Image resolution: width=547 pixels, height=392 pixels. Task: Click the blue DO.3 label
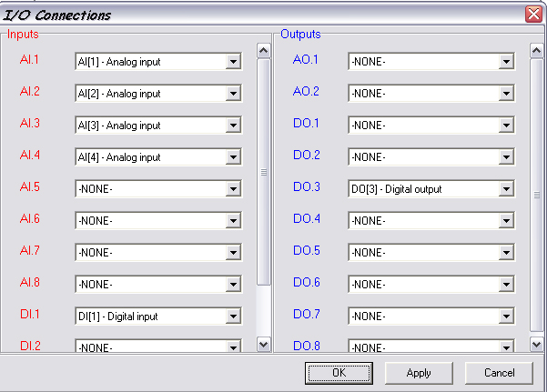tap(307, 187)
